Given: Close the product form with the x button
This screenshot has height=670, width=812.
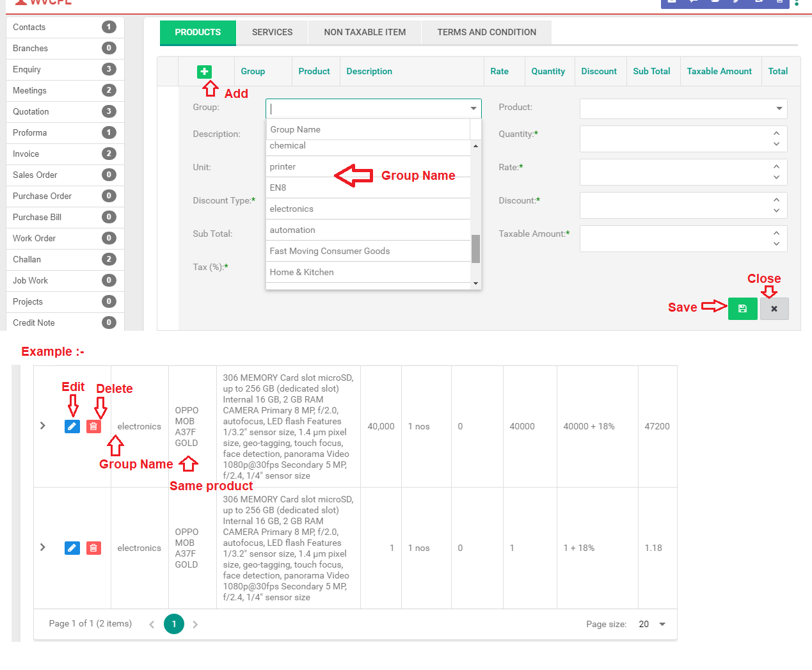Looking at the screenshot, I should point(774,308).
